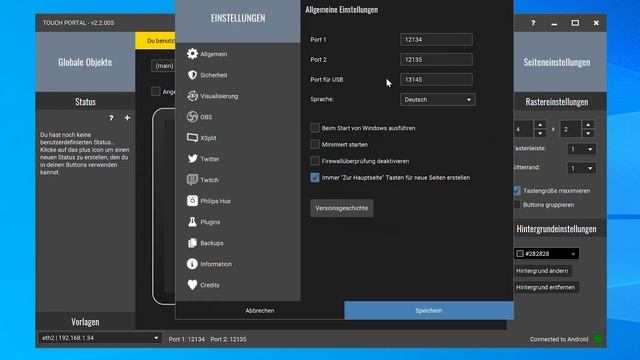
Task: Open the Vorlagen section
Action: [85, 322]
